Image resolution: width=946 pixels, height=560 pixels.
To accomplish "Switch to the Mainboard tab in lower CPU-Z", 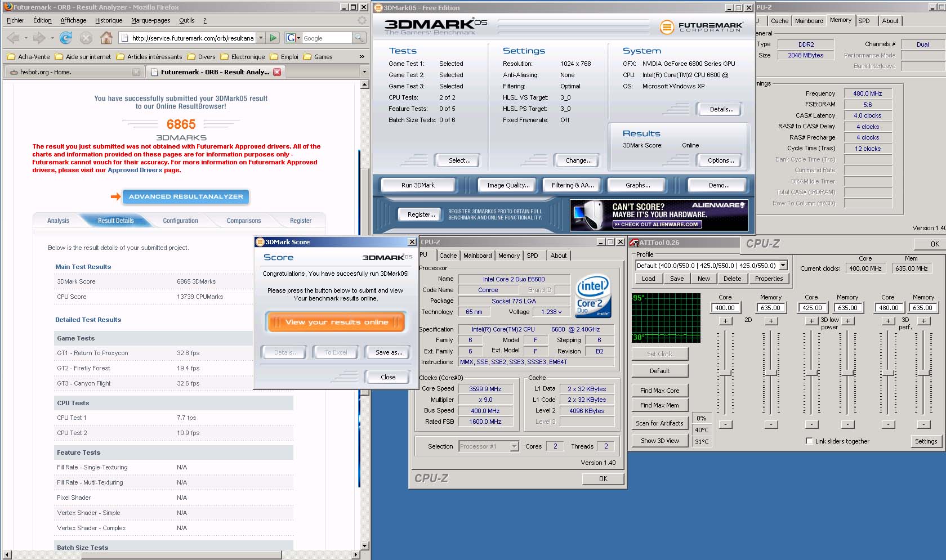I will 478,256.
